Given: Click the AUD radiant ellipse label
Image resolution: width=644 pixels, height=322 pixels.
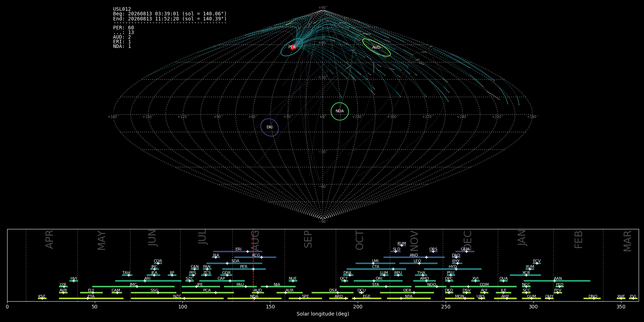Looking at the screenshot, I should (376, 48).
